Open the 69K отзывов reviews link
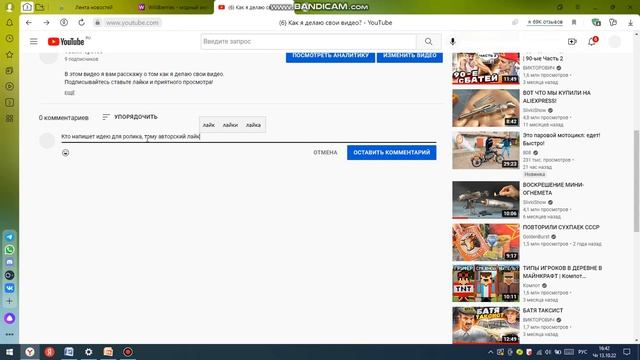This screenshot has width=640, height=360. pyautogui.click(x=545, y=22)
